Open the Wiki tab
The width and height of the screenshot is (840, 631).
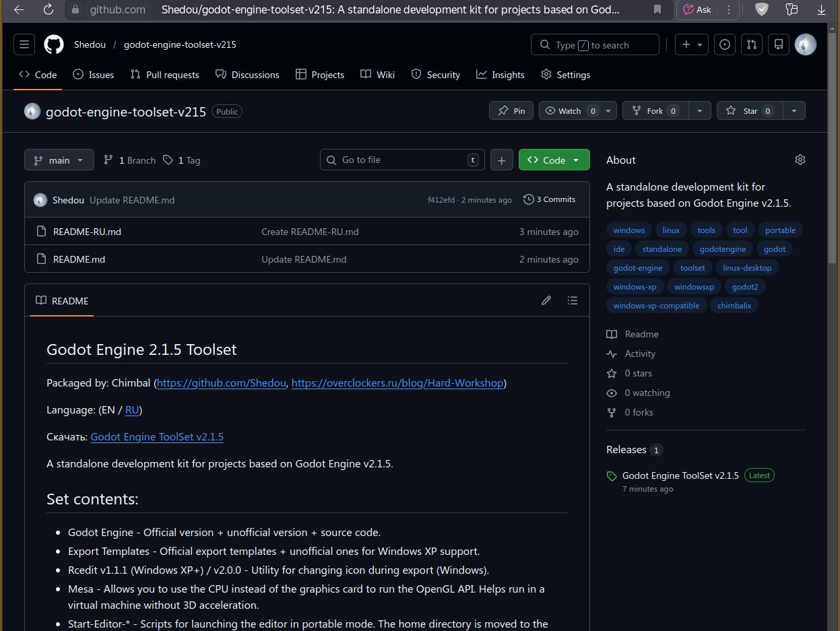(378, 75)
